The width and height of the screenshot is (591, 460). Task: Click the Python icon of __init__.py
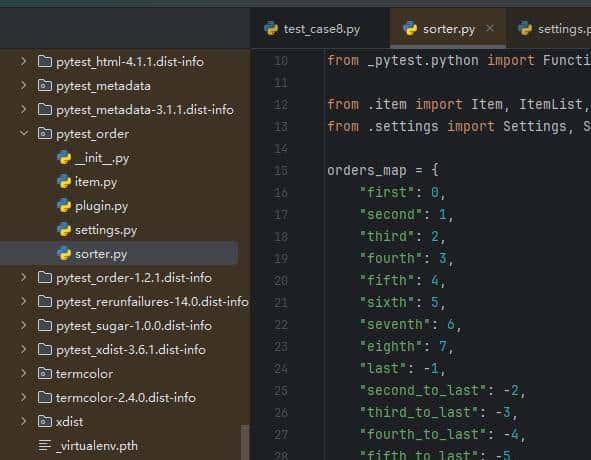64,158
